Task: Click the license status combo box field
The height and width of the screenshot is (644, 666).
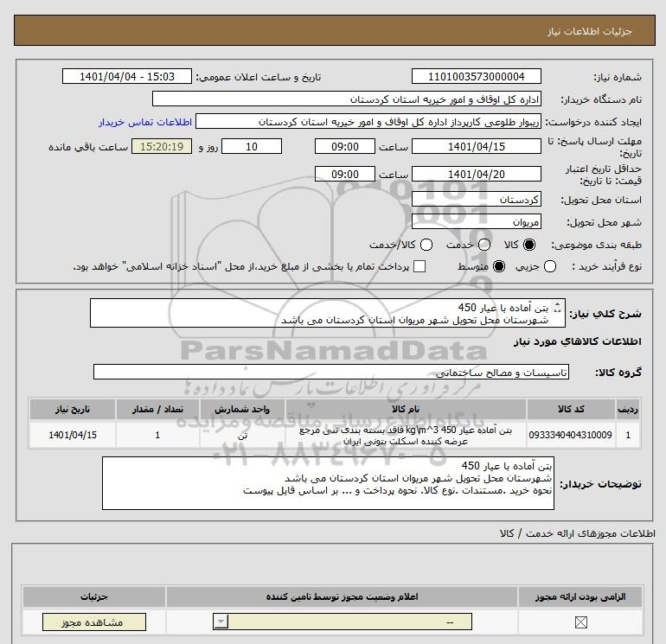Action: [x=343, y=622]
